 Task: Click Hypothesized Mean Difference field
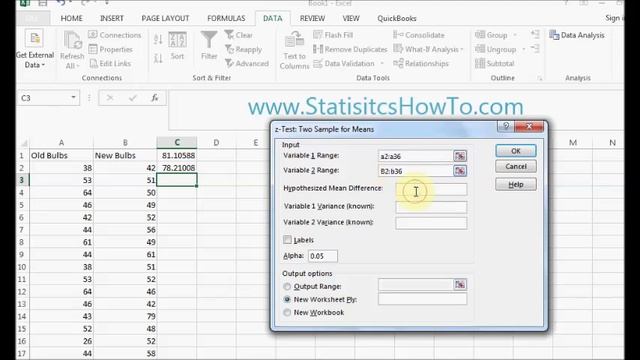click(431, 189)
